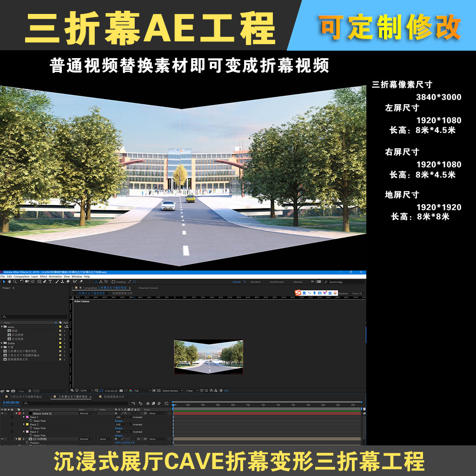
Task: Click the delete trash icon in Project panel
Action: point(30,391)
